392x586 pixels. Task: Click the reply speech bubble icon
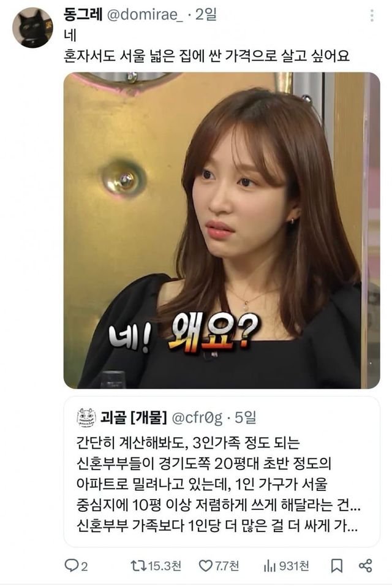coord(71,565)
